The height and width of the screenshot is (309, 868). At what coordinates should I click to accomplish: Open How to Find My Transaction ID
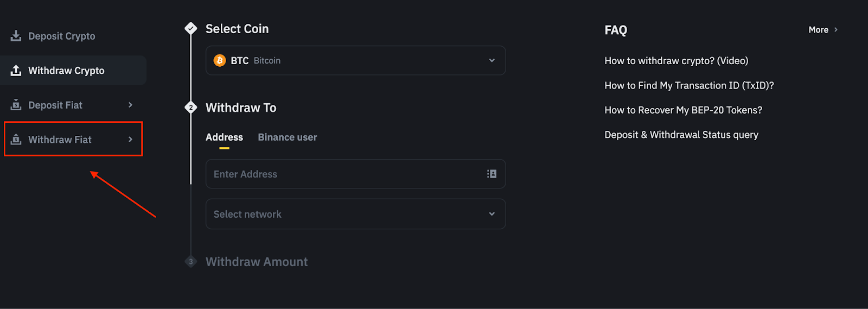pos(689,85)
